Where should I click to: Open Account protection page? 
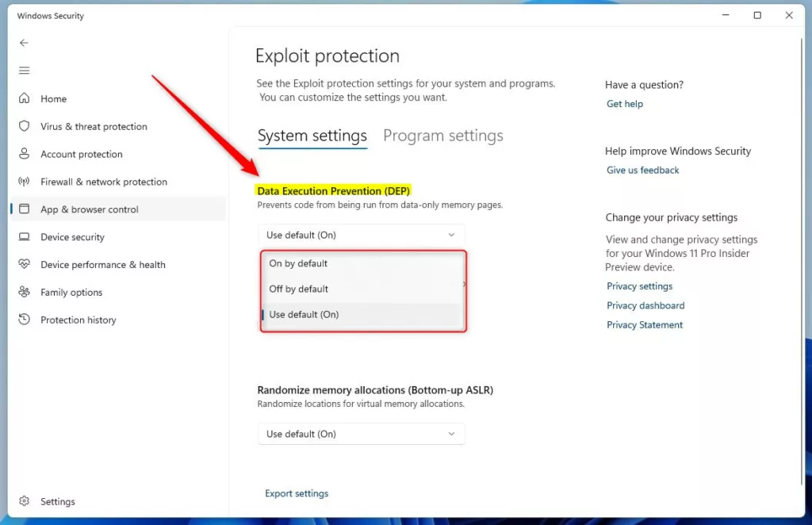pyautogui.click(x=118, y=154)
